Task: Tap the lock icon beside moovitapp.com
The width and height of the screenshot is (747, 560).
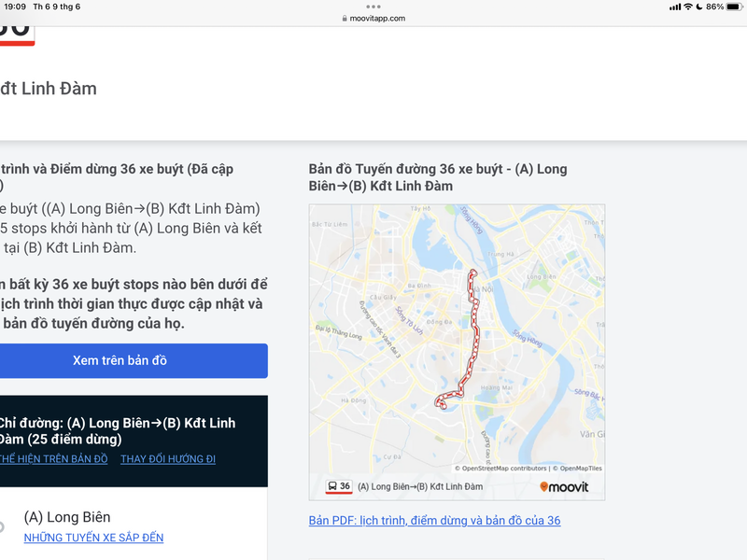Action: pos(344,19)
